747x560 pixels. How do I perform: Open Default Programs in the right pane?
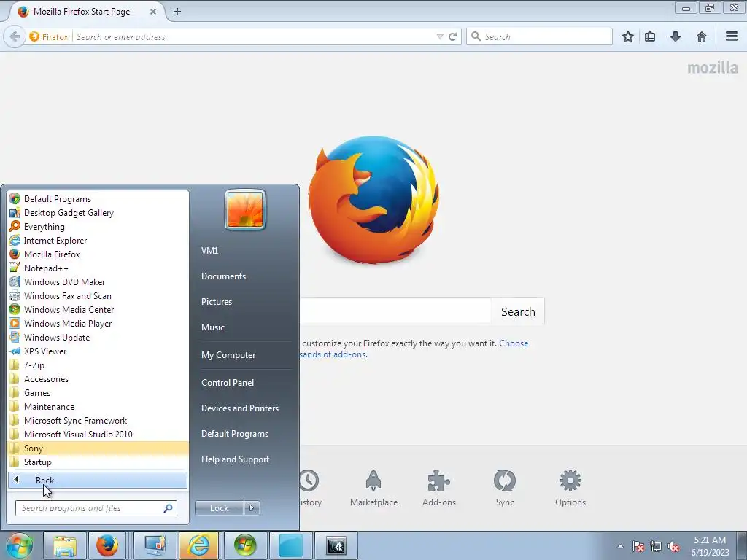[235, 434]
